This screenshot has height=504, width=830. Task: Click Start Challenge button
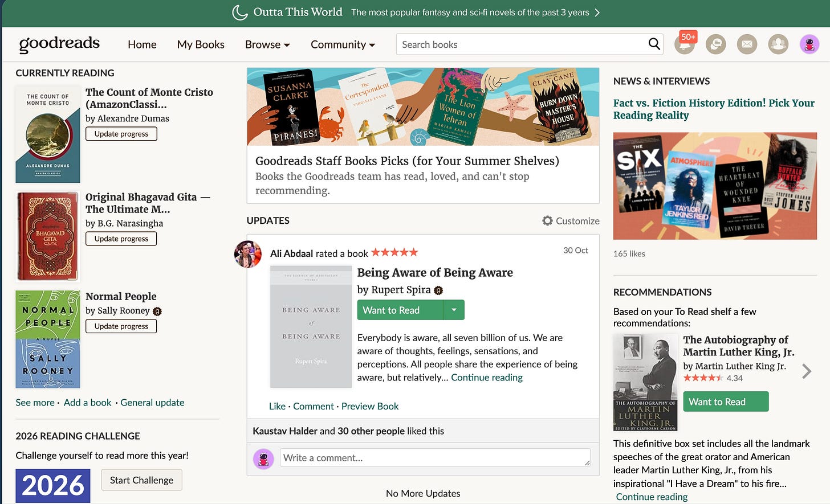[x=141, y=480]
